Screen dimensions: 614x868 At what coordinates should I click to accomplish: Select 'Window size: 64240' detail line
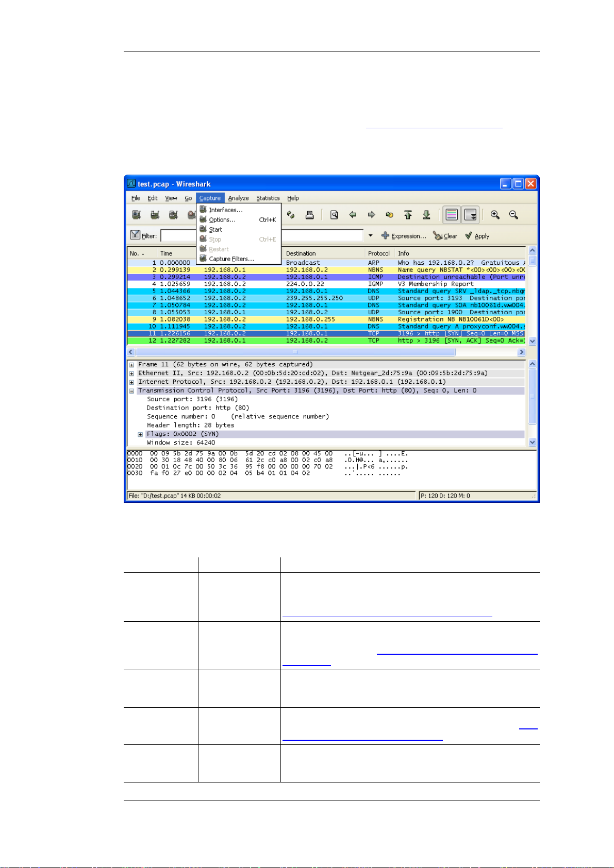pos(181,442)
